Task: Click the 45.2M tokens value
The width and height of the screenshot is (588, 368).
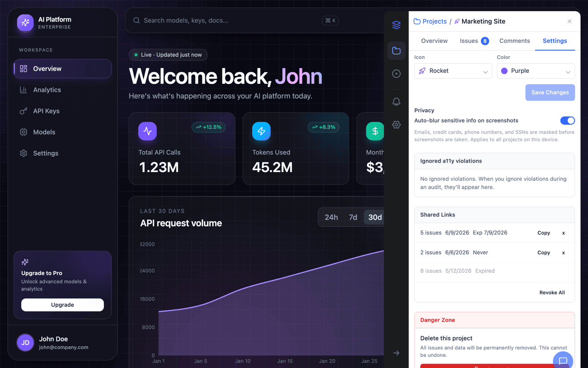Action: tap(272, 167)
